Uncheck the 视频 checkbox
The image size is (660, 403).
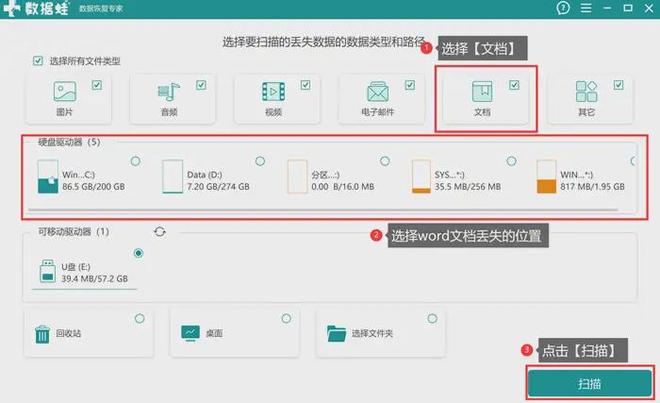pyautogui.click(x=306, y=85)
